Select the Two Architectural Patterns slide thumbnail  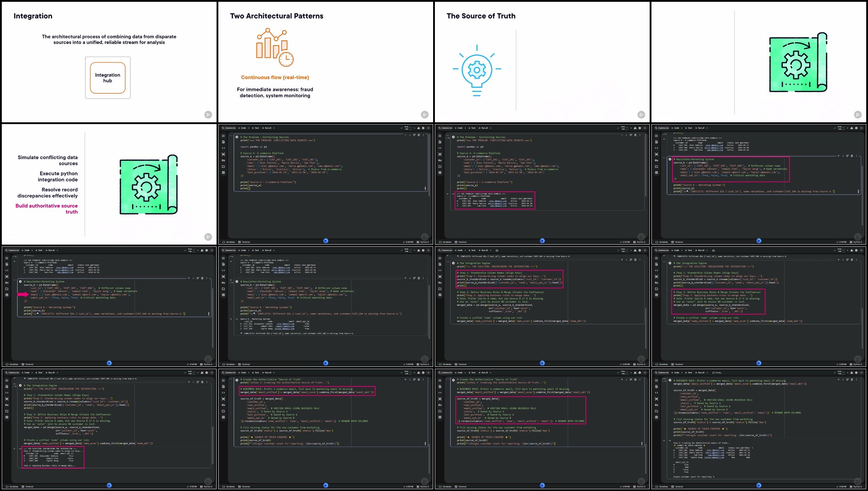click(326, 62)
